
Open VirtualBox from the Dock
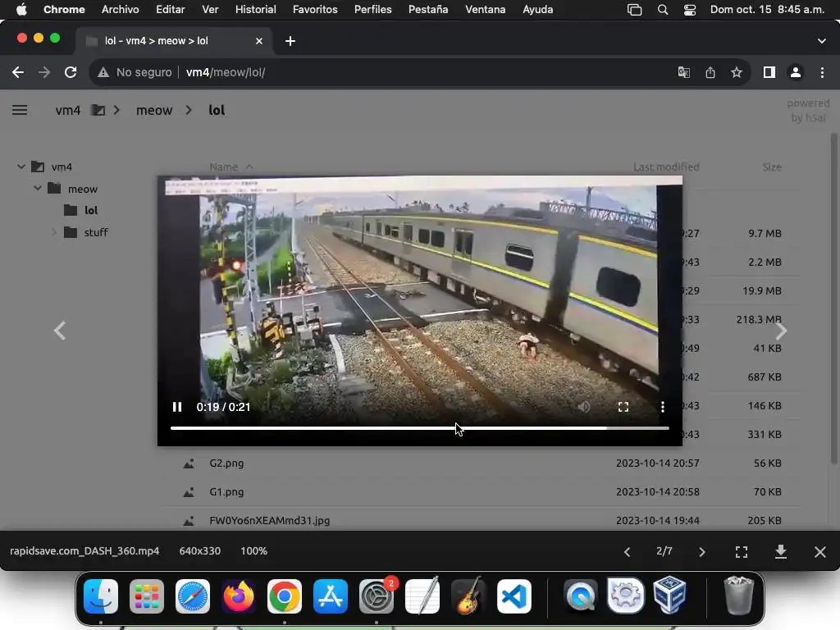[x=669, y=596]
